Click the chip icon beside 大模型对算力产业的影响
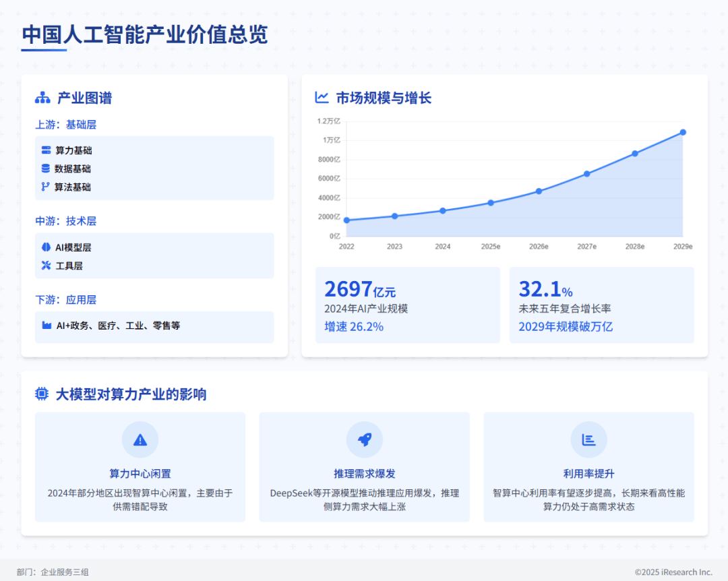 (42, 394)
